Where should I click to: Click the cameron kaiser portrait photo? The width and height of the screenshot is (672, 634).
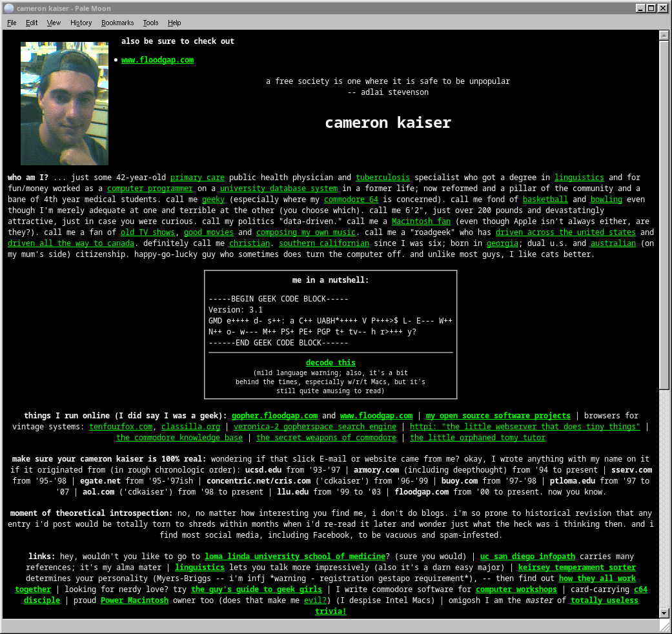click(x=65, y=103)
